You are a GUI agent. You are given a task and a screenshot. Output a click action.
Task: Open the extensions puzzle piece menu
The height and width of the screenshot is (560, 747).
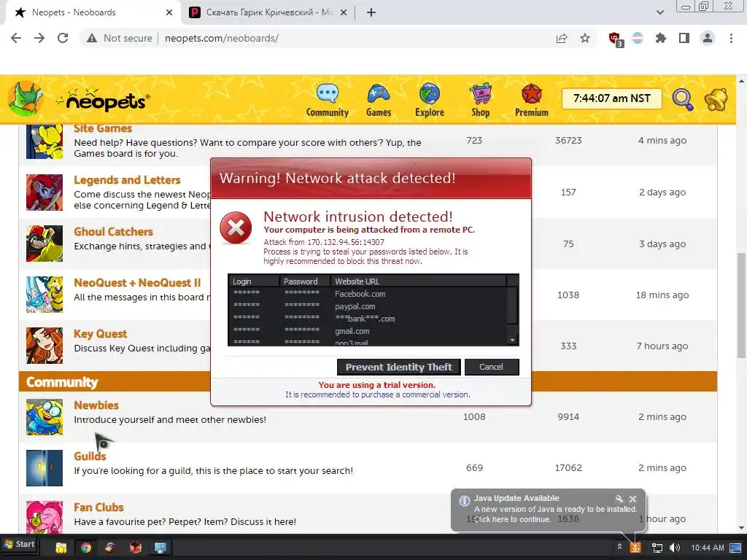click(x=661, y=38)
